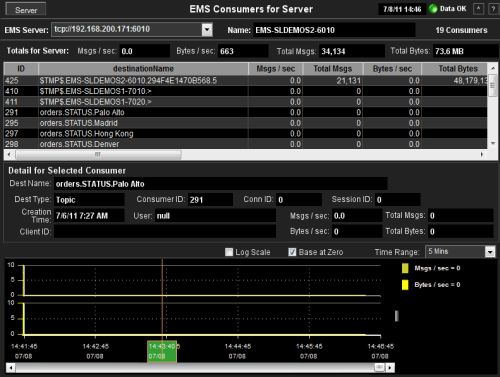The image size is (500, 377).
Task: Sort by Total Msgs column header
Action: (x=333, y=69)
